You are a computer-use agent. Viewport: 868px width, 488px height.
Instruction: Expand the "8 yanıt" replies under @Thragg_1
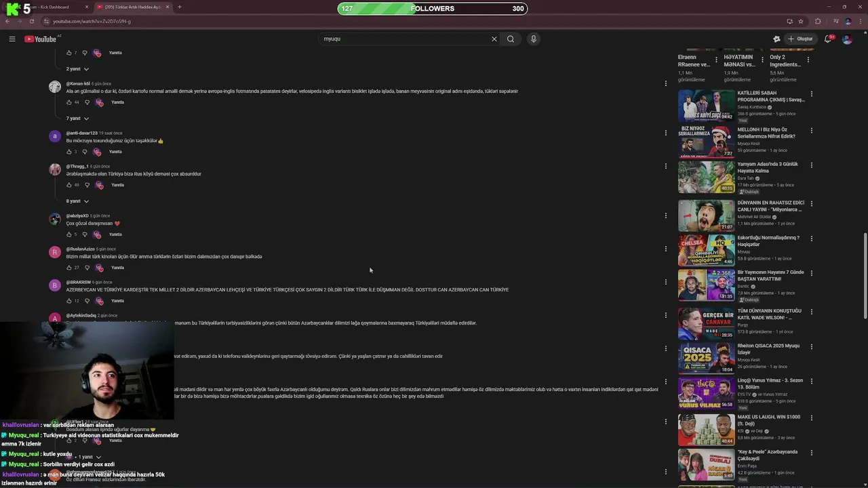click(x=77, y=201)
